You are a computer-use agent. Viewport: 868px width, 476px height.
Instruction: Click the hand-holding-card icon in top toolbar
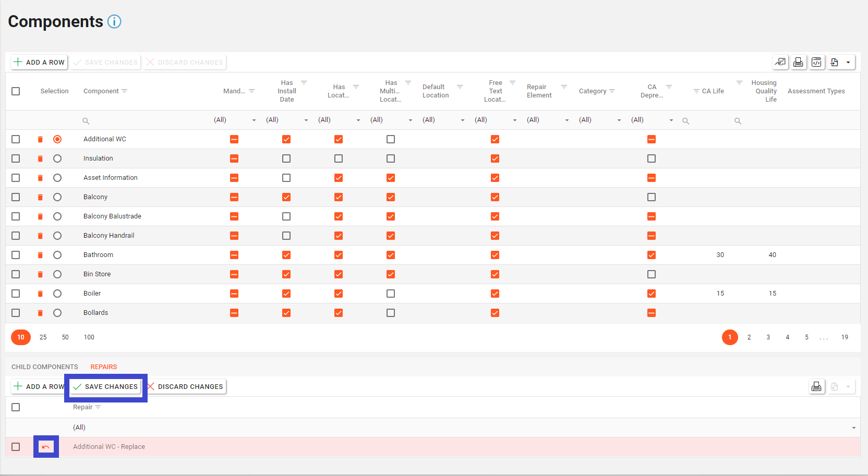coord(780,62)
